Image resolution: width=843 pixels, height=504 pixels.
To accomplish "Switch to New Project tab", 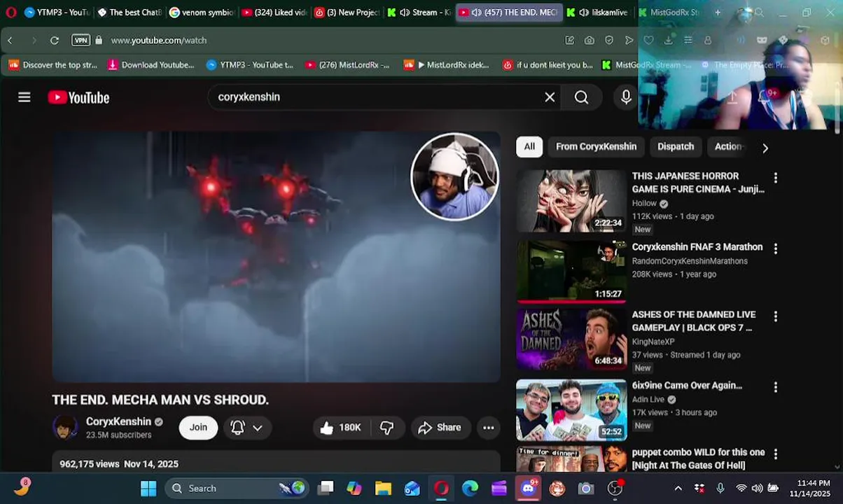I will (x=347, y=12).
